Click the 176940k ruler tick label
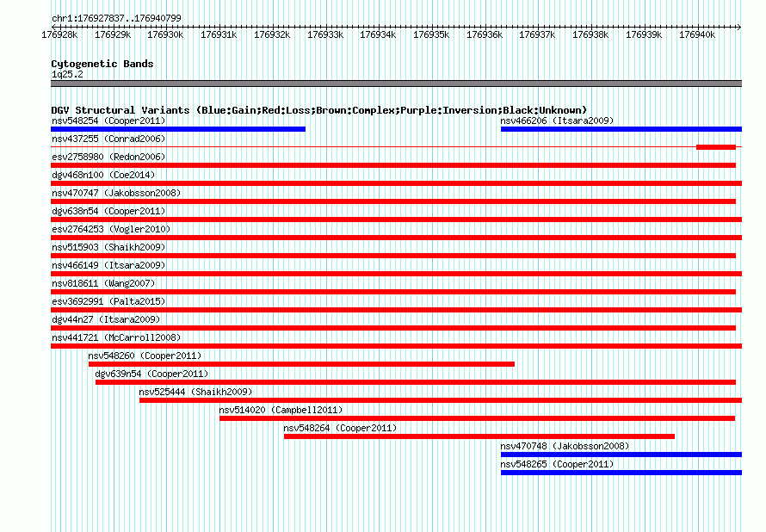This screenshot has width=766, height=532. tap(696, 34)
